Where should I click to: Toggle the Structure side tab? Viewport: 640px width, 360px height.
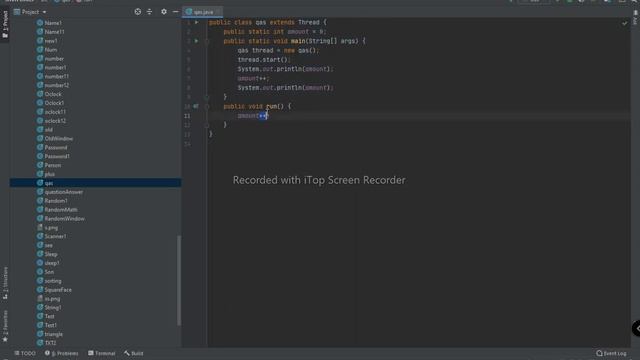tap(5, 283)
